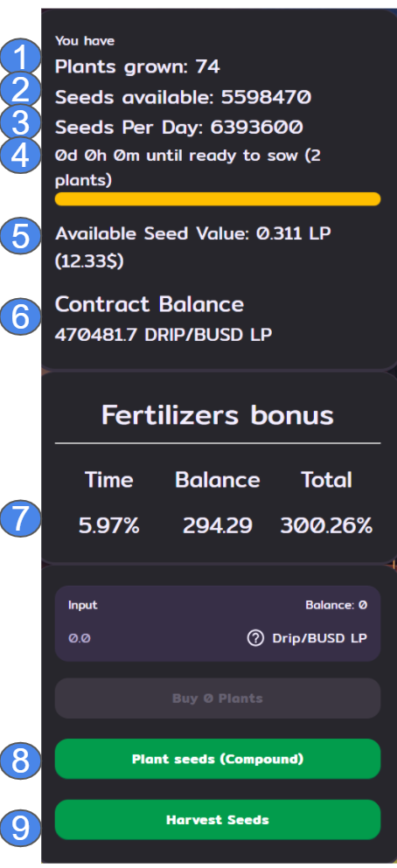This screenshot has width=397, height=868.
Task: Click the number 2 annotation badge
Action: pos(20,90)
